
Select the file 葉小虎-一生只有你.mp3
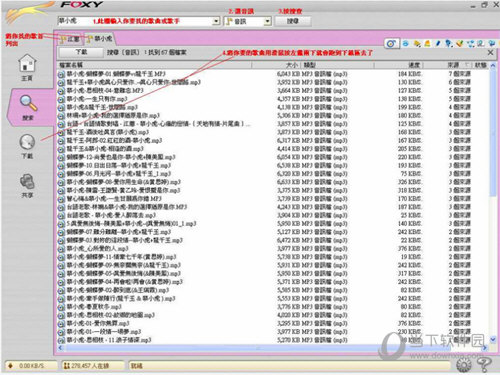pos(97,99)
